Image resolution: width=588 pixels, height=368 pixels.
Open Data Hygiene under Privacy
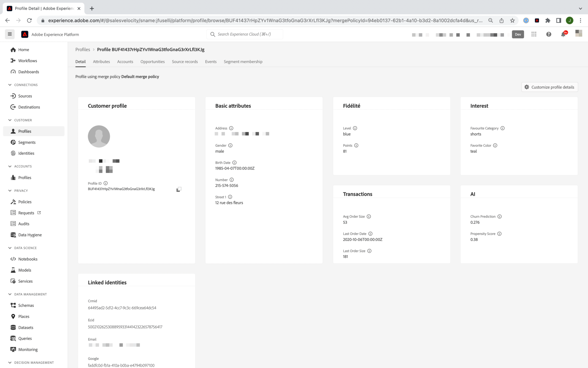click(30, 235)
